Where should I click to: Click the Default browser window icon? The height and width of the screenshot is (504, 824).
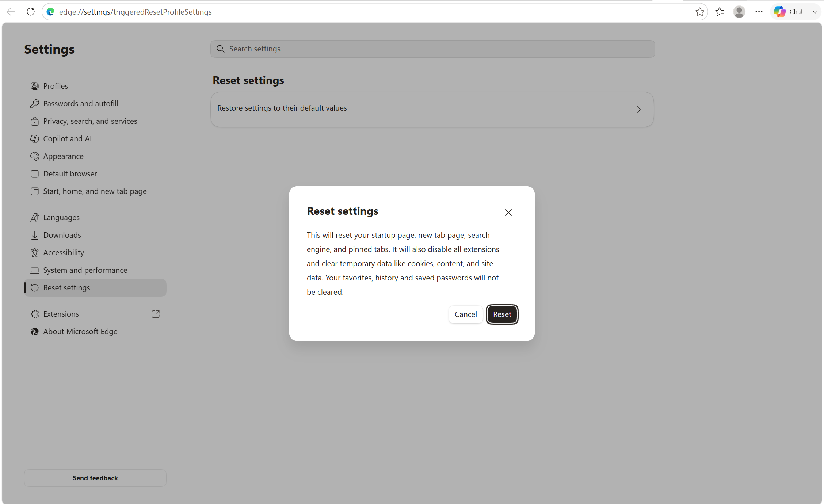tap(35, 174)
